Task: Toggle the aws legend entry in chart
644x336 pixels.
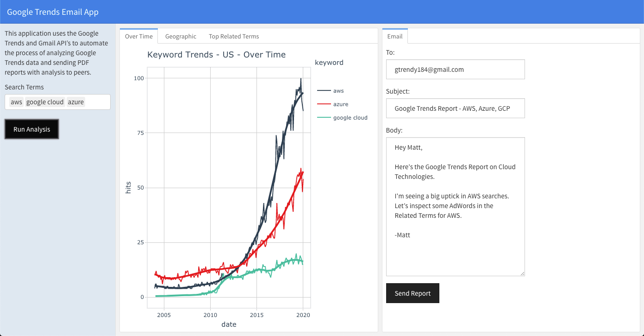Action: pos(331,91)
